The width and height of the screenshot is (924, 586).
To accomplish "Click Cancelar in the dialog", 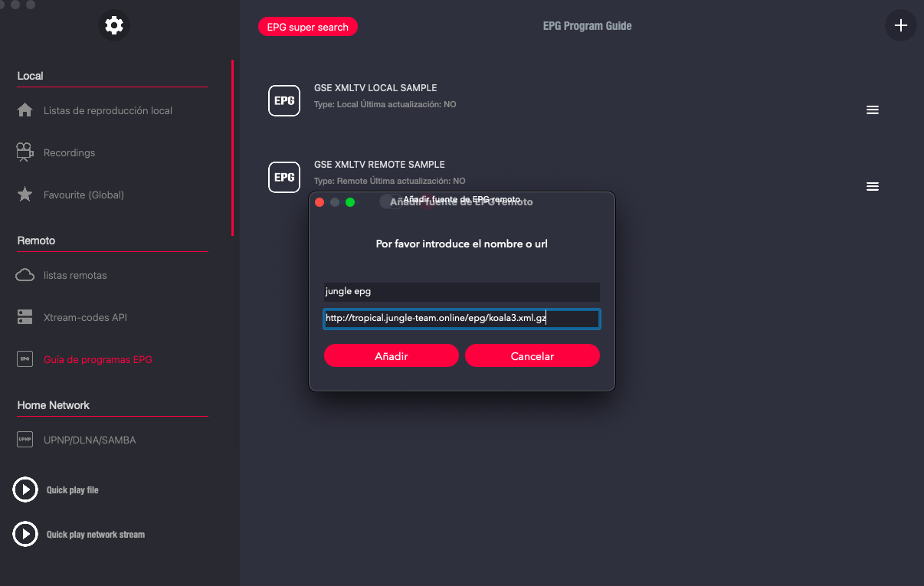I will (532, 356).
